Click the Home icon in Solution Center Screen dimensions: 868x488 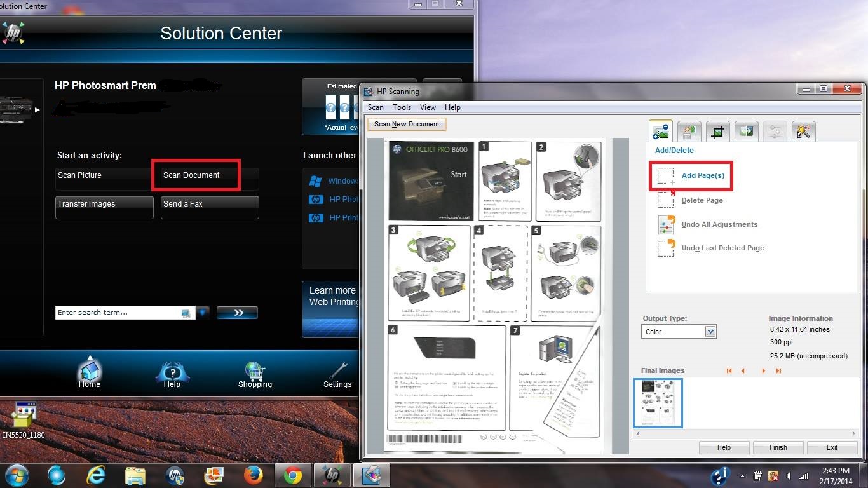pos(90,372)
